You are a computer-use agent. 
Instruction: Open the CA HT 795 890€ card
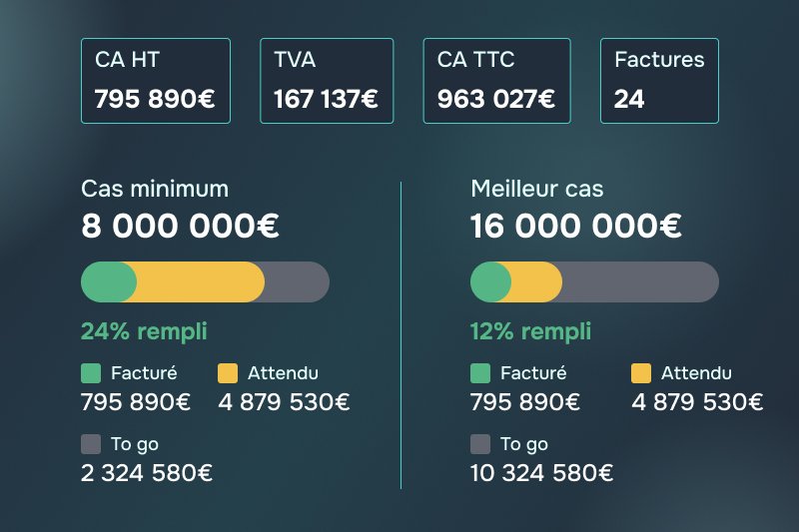click(x=156, y=81)
